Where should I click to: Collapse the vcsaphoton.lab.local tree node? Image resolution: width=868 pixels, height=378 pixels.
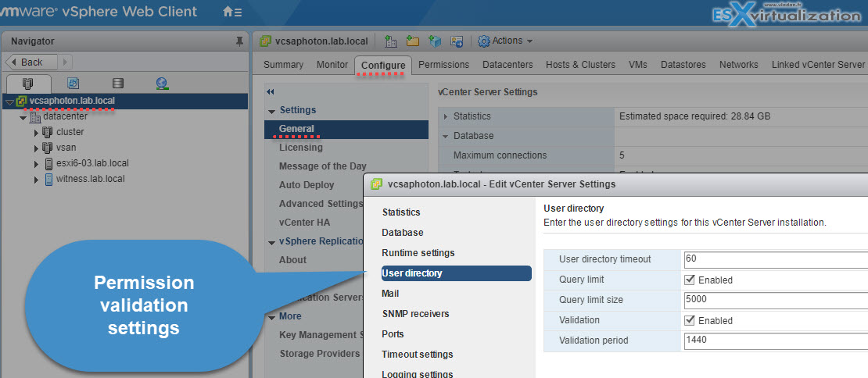tap(9, 102)
